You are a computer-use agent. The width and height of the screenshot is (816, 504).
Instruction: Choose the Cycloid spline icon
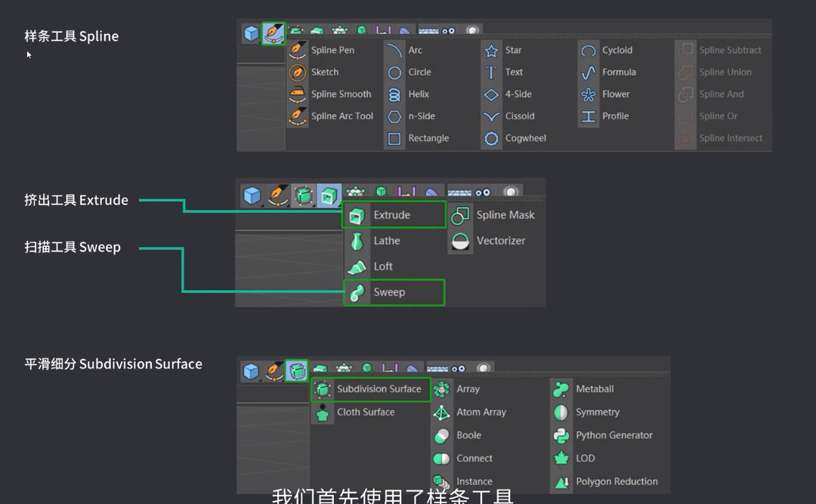[588, 51]
